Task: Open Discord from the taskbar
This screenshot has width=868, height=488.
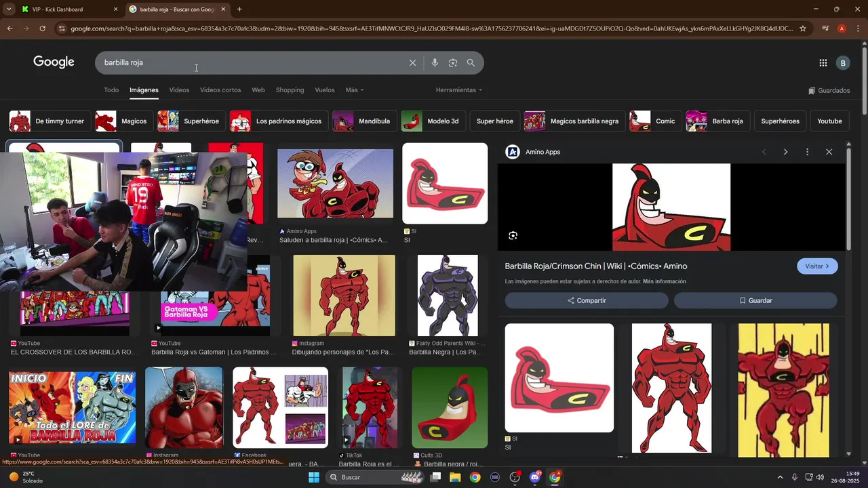Action: tap(534, 477)
